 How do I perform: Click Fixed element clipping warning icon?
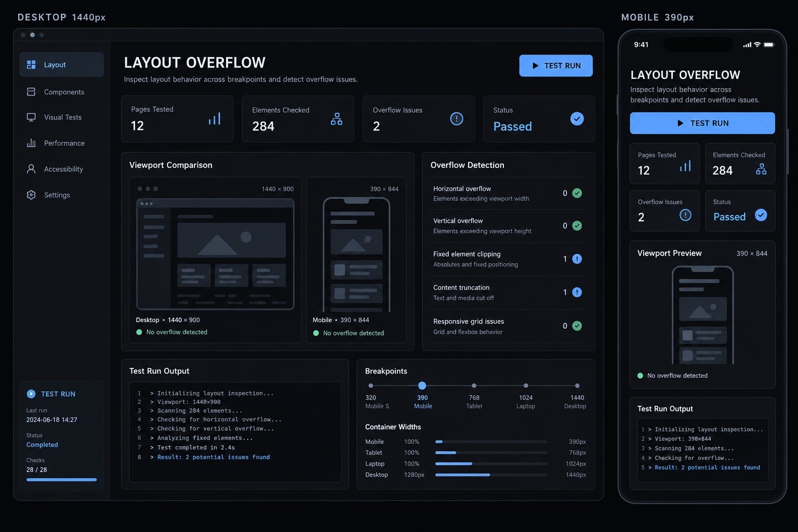pos(577,259)
